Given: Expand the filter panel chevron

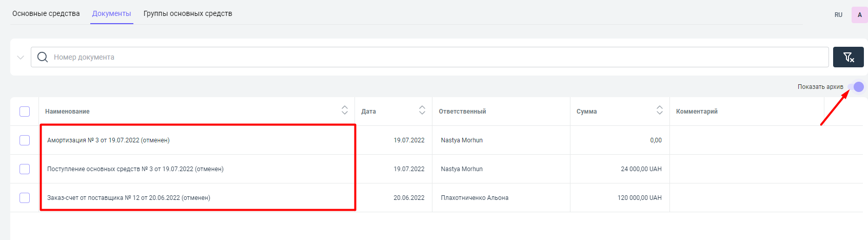Looking at the screenshot, I should tap(21, 57).
